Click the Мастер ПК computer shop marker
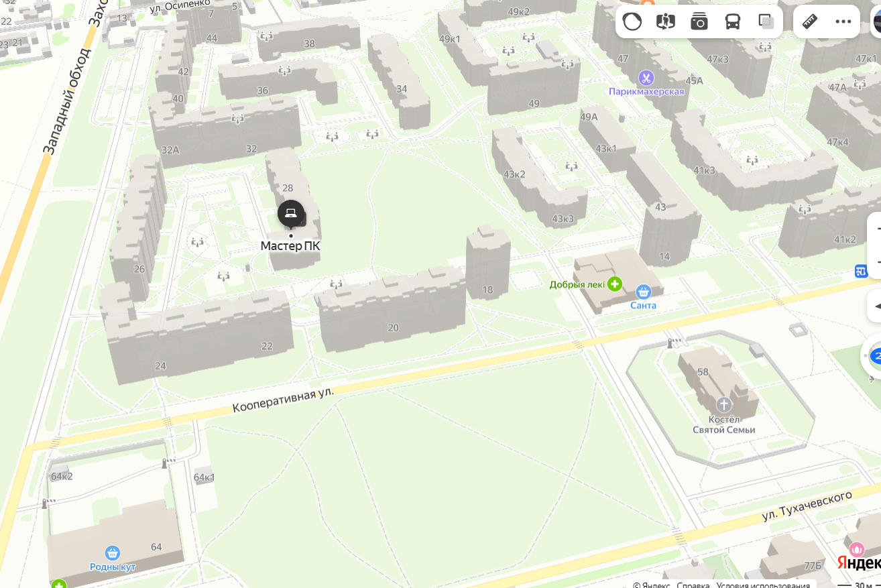881x588 pixels. point(291,214)
